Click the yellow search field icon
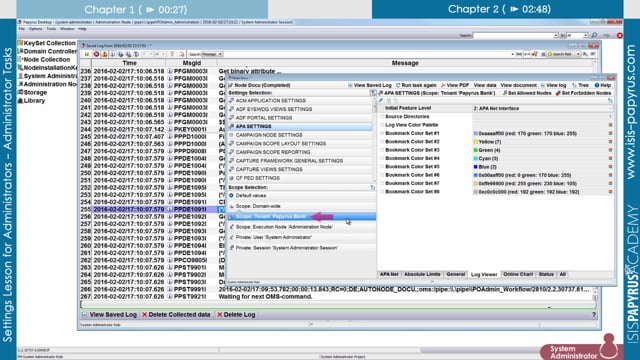The image size is (640, 360). coord(550,54)
